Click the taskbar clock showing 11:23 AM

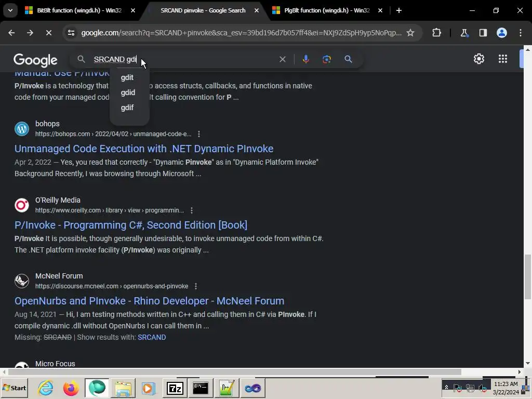[506, 388]
